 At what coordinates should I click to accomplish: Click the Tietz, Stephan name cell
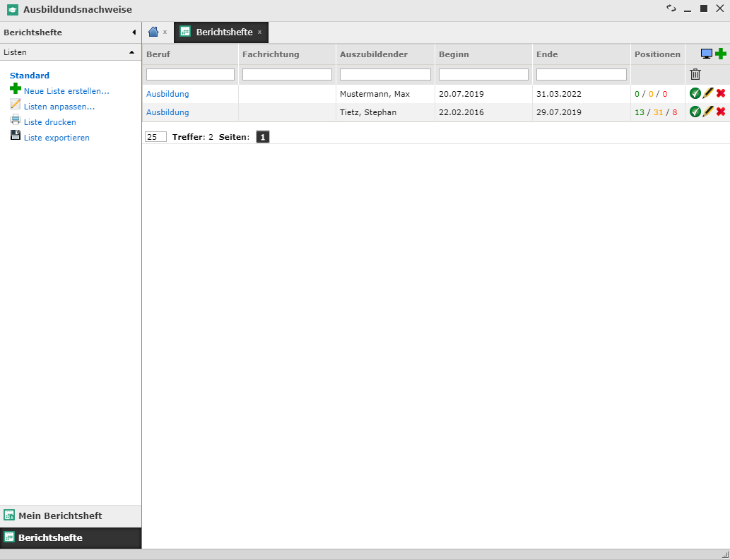pyautogui.click(x=368, y=112)
